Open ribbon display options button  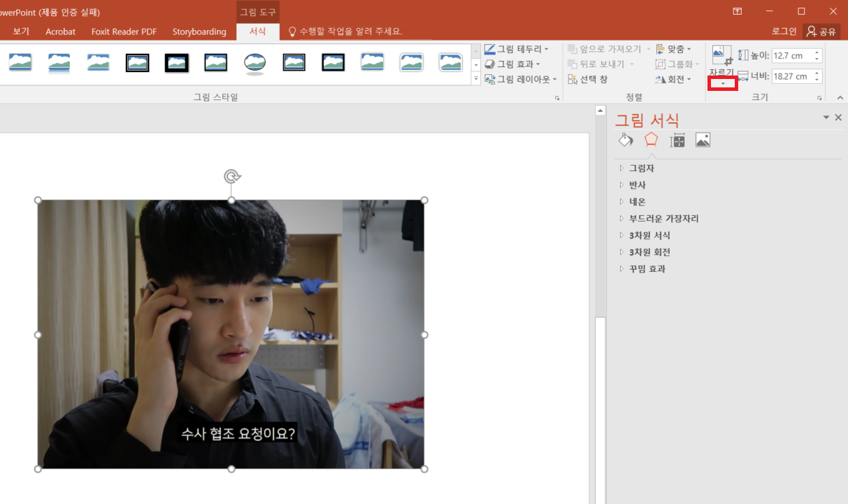(737, 11)
